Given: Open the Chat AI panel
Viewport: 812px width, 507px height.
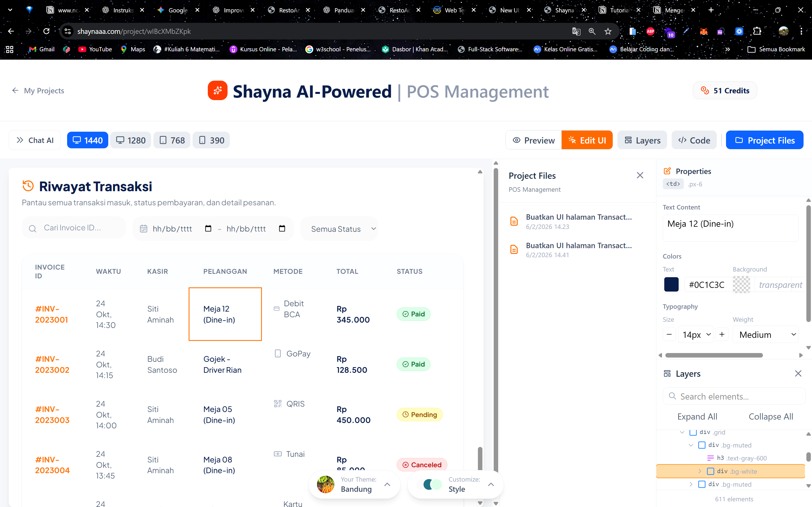Looking at the screenshot, I should [x=34, y=140].
